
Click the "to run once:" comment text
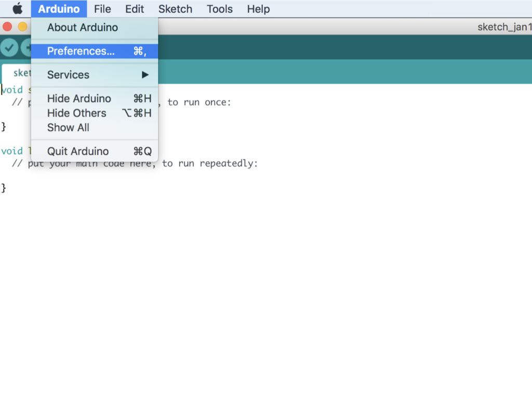click(199, 102)
